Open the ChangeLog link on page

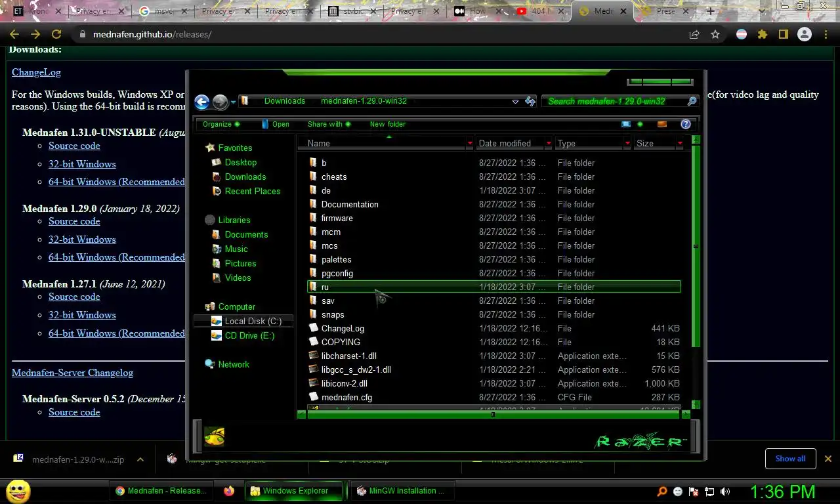tap(36, 72)
